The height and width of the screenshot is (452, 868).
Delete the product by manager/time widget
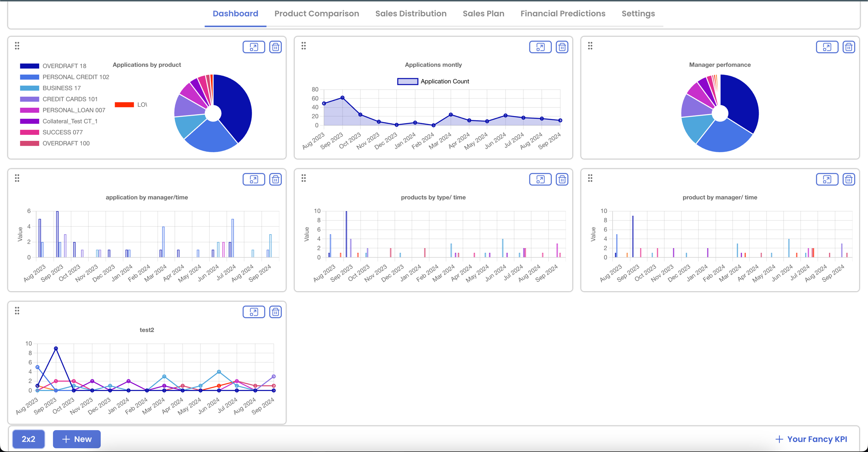848,179
